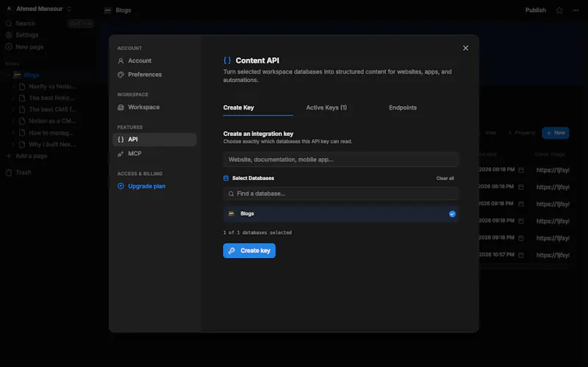Click the magnifier icon in database search

tap(231, 193)
